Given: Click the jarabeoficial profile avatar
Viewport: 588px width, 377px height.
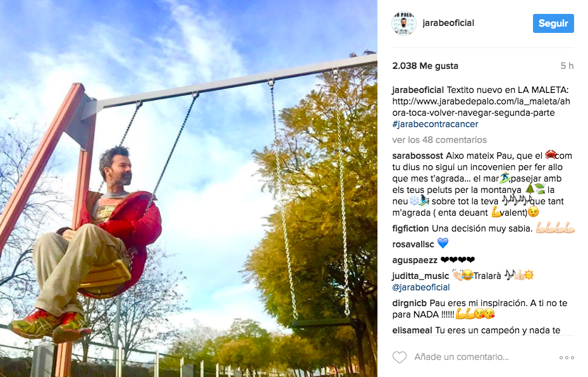Looking at the screenshot, I should (x=404, y=23).
